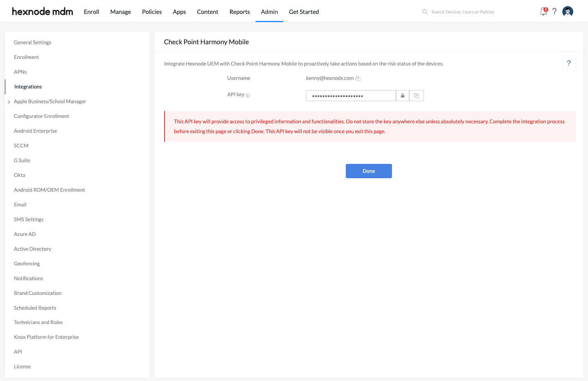Click the Done button

click(x=369, y=171)
